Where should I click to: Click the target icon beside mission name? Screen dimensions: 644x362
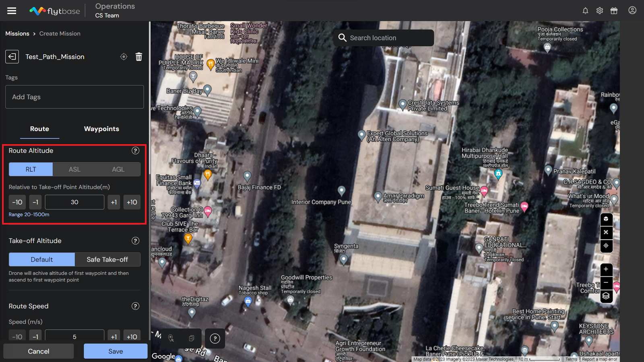pyautogui.click(x=124, y=57)
